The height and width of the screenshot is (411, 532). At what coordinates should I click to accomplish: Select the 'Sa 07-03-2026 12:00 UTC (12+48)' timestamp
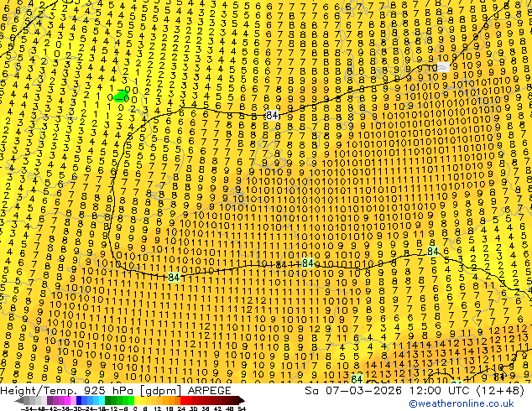tap(415, 391)
